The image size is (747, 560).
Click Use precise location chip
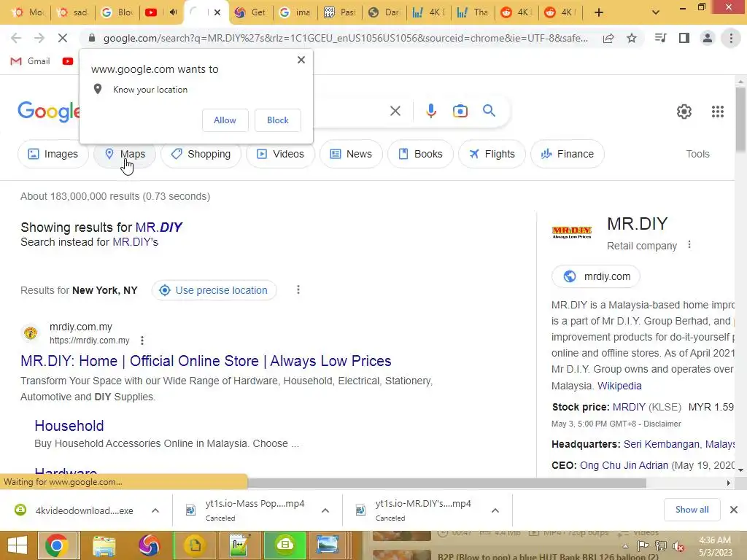214,290
